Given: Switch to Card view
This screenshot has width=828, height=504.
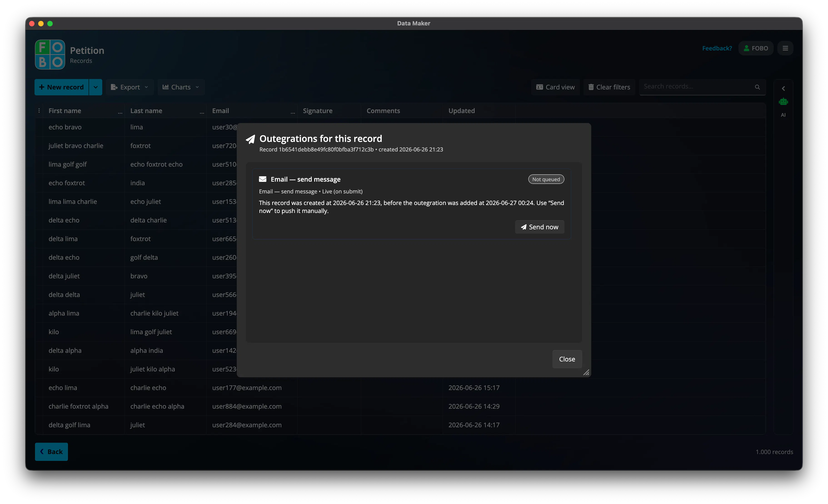Looking at the screenshot, I should 556,87.
